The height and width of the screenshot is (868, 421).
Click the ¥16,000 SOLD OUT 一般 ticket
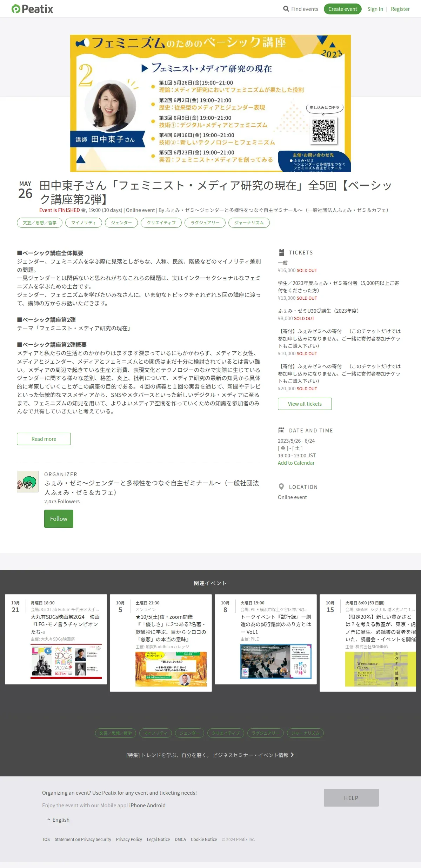[298, 266]
